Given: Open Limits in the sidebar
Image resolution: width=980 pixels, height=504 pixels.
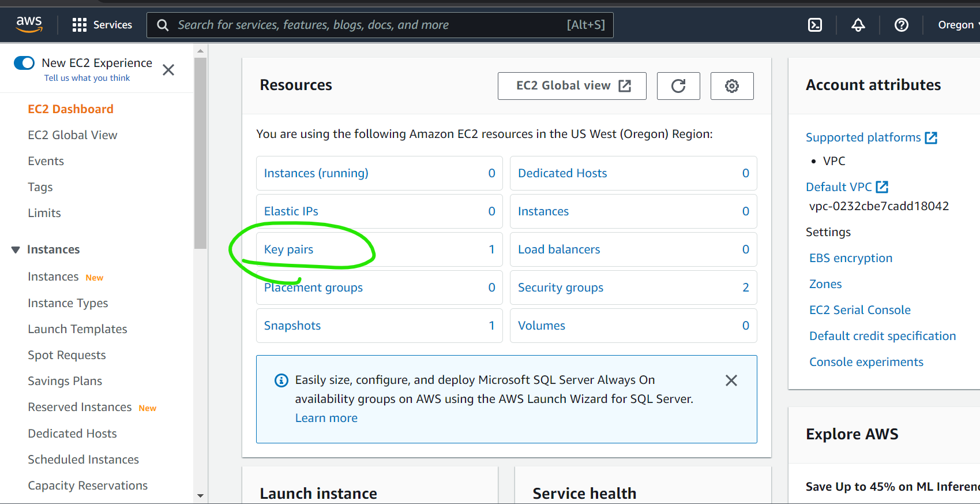Looking at the screenshot, I should coord(44,213).
